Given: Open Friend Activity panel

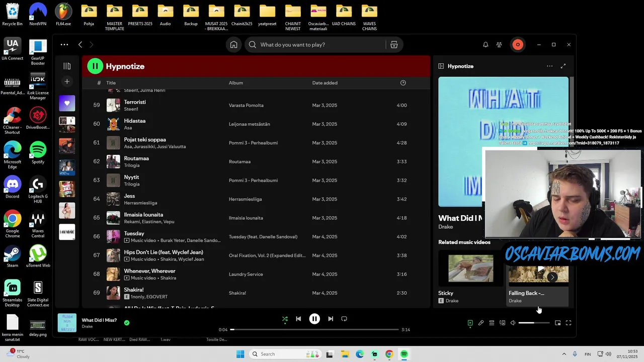Looking at the screenshot, I should (499, 45).
